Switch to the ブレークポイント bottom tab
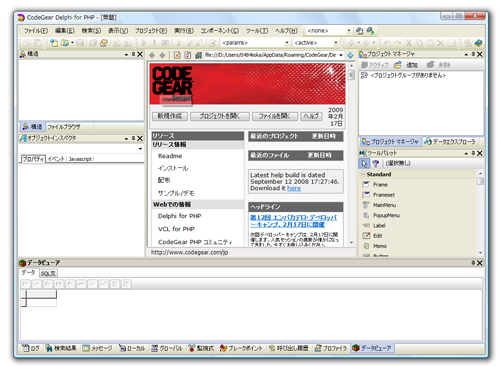 coord(241,348)
